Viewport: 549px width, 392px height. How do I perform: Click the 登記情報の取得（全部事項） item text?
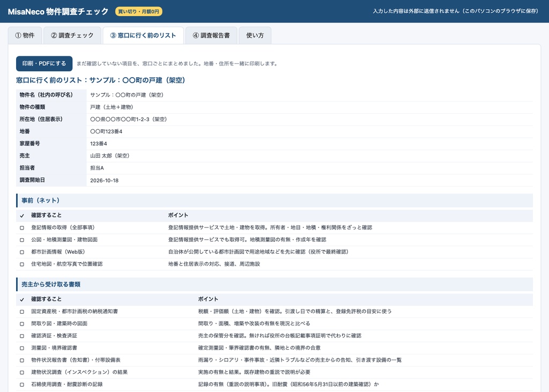tap(63, 228)
